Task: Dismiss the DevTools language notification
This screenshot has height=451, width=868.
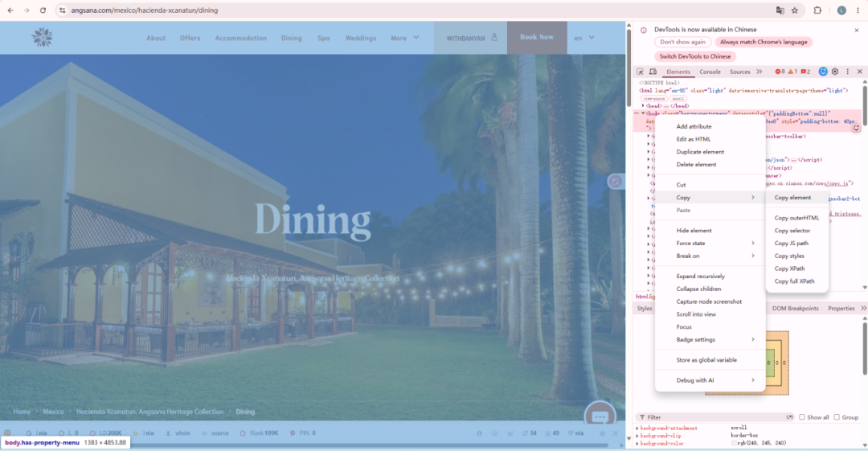Action: coord(857,30)
